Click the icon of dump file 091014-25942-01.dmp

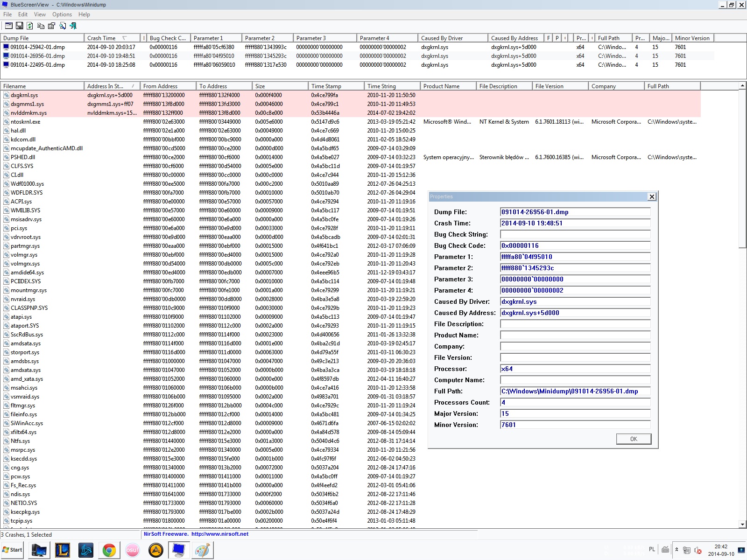click(x=6, y=47)
